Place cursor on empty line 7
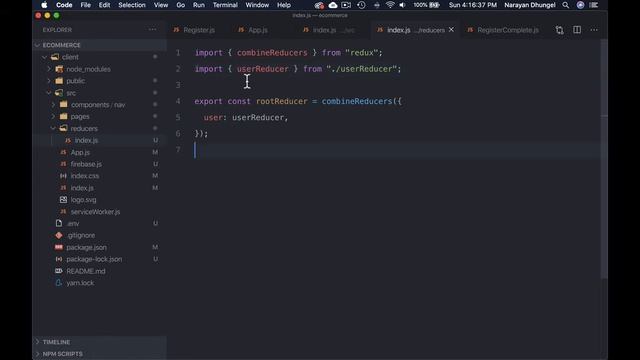640x360 pixels. coord(396,150)
